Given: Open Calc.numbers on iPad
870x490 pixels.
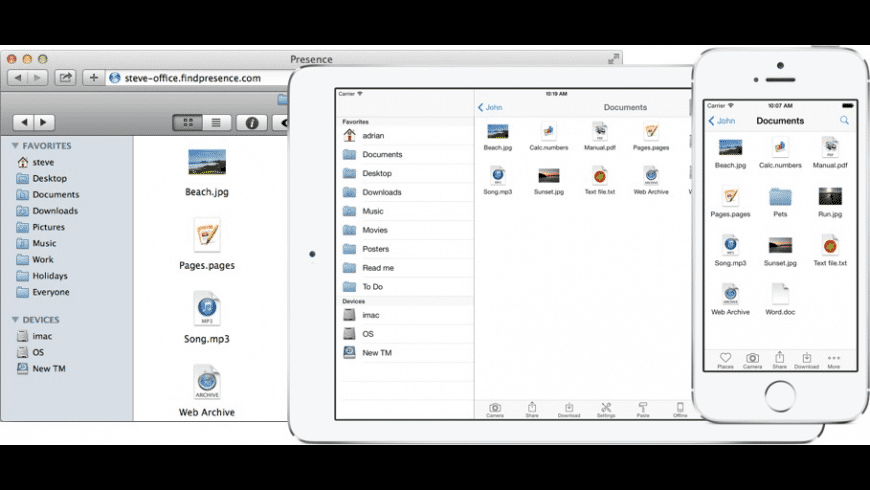Looking at the screenshot, I should click(x=548, y=137).
